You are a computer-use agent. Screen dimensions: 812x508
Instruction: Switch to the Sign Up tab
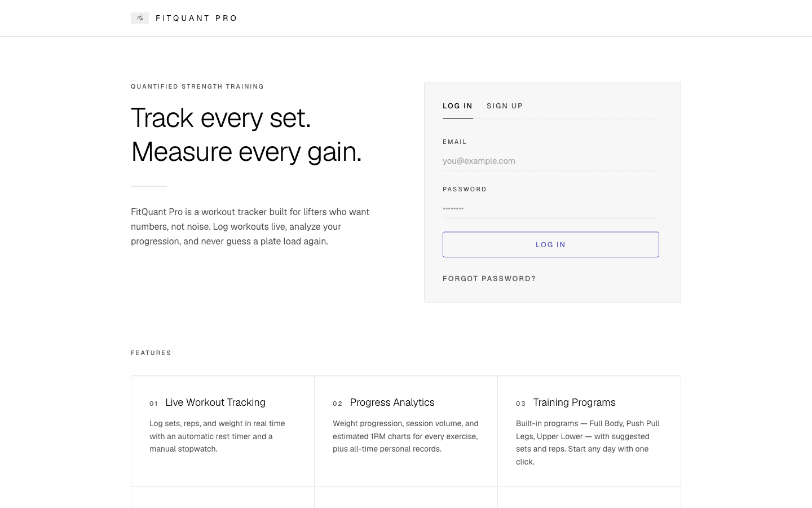tap(505, 106)
